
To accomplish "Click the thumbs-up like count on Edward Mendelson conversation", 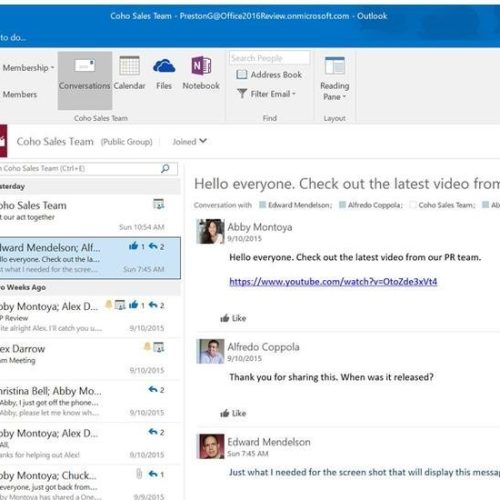I will (x=137, y=246).
